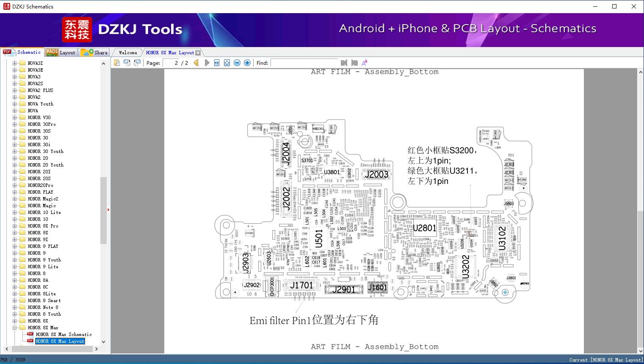Click the next page arrow

point(207,63)
